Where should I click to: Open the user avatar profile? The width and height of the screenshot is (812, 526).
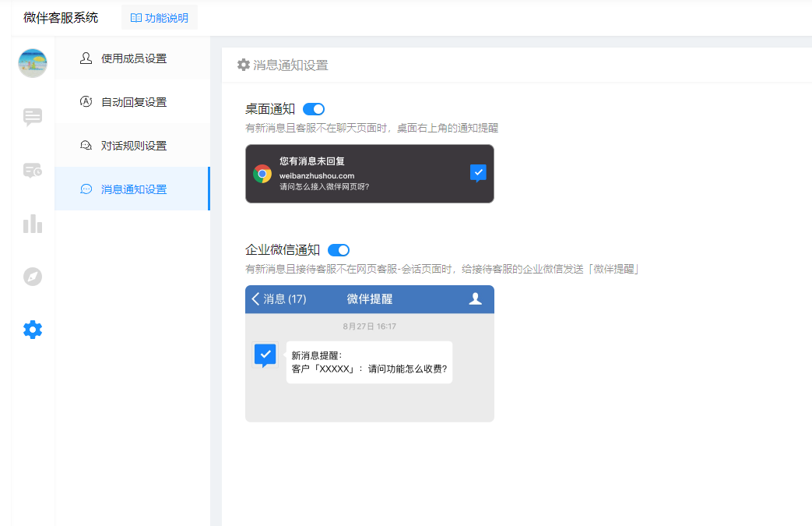click(33, 63)
